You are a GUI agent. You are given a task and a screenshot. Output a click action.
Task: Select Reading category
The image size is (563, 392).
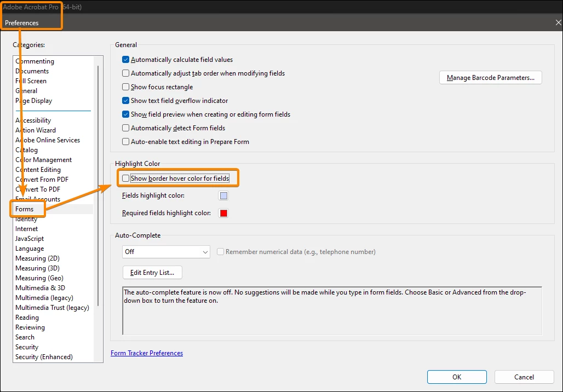pos(27,318)
